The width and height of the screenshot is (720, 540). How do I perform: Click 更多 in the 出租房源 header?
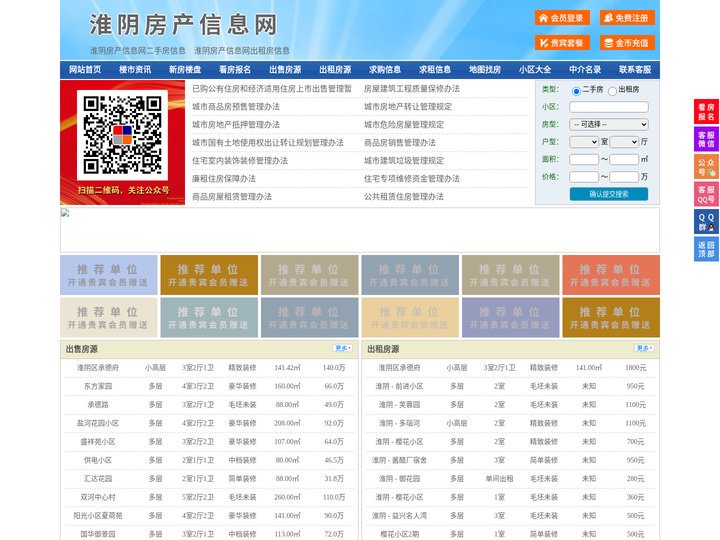[644, 349]
